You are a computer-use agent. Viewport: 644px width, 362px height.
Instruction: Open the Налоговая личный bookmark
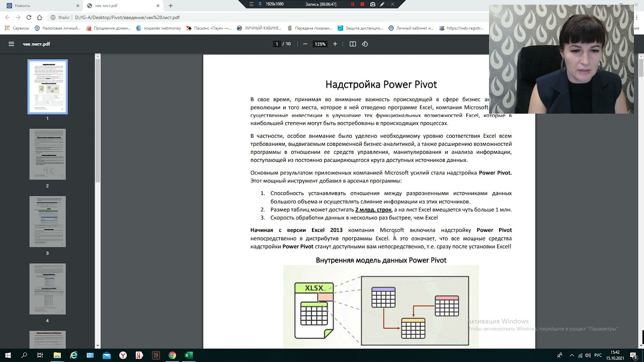tap(57, 28)
